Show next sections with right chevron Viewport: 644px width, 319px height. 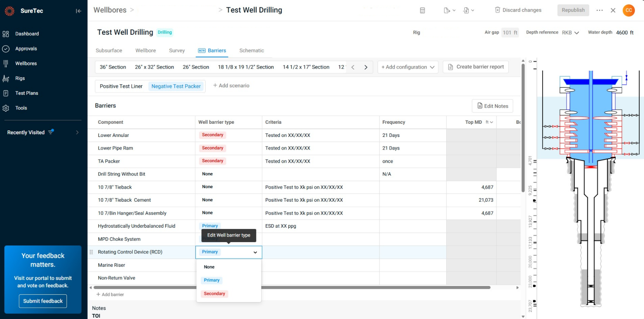point(366,67)
